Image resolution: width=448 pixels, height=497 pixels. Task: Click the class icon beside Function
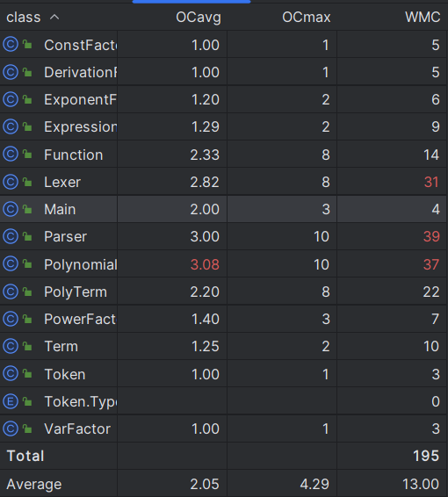[11, 155]
